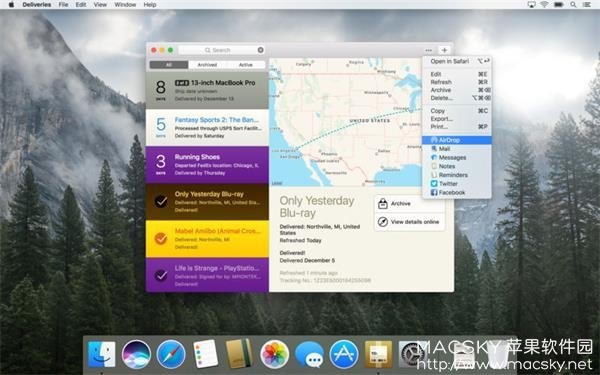
Task: Click the three-dots action button
Action: [x=429, y=50]
